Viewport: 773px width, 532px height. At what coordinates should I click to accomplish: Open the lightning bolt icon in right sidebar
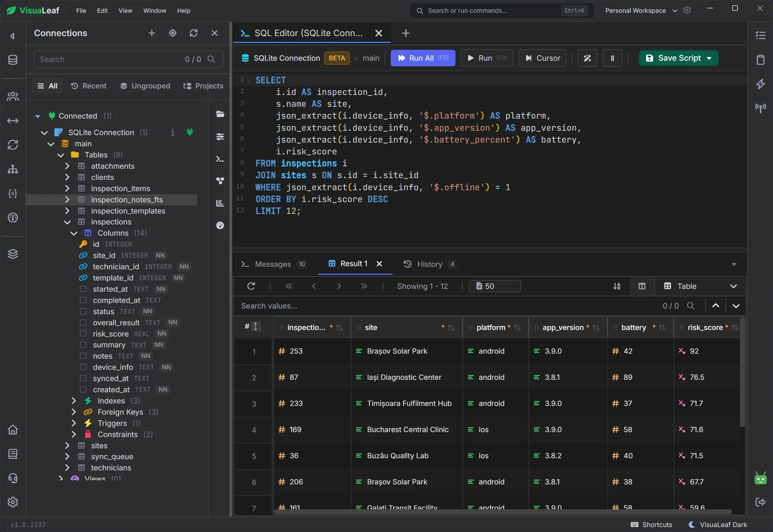761,84
